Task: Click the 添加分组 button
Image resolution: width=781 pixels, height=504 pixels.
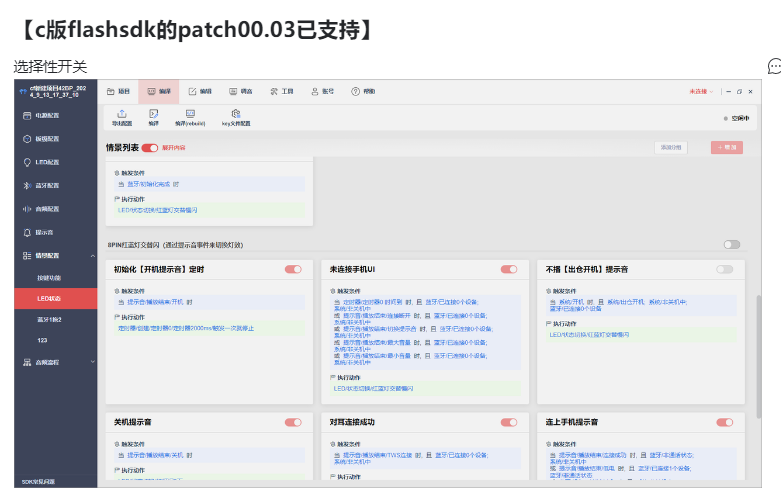Action: pos(670,147)
